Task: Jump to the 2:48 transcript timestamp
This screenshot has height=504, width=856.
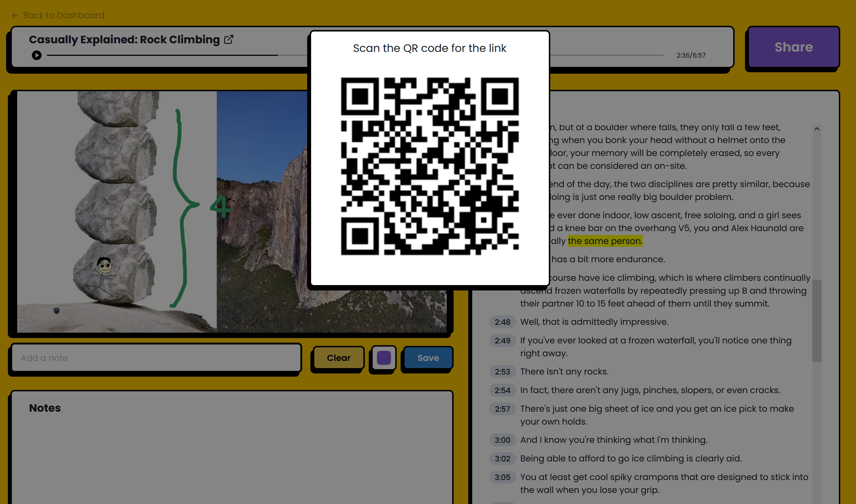Action: coord(502,322)
